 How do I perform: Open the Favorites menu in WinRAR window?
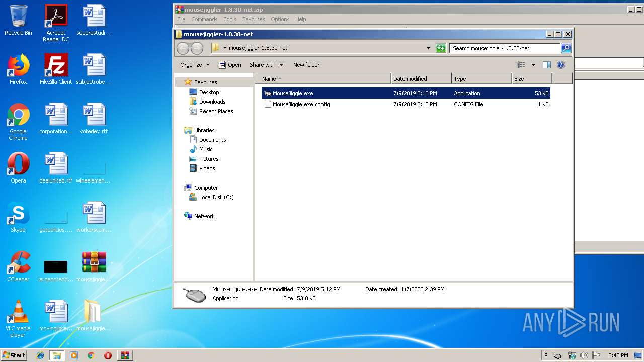pyautogui.click(x=253, y=19)
